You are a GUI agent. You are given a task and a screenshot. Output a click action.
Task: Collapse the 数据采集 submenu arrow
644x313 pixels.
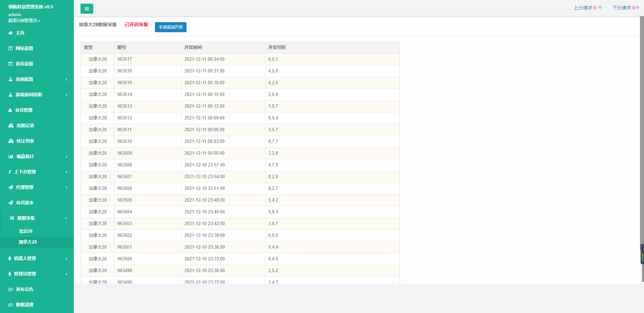pyautogui.click(x=66, y=218)
